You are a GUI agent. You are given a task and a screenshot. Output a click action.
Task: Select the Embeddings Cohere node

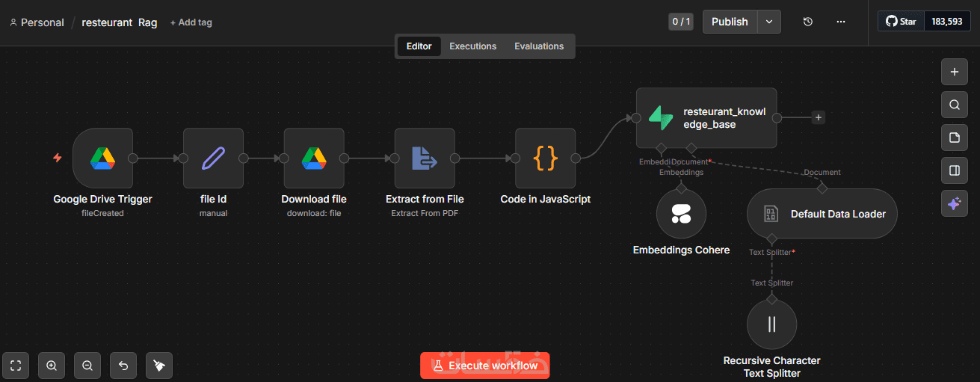click(681, 214)
